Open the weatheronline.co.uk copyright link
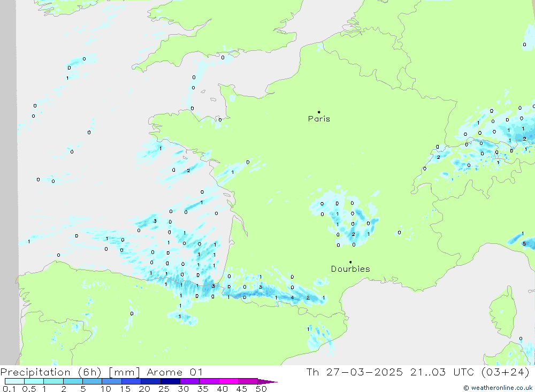535x392 pixels. click(x=498, y=388)
